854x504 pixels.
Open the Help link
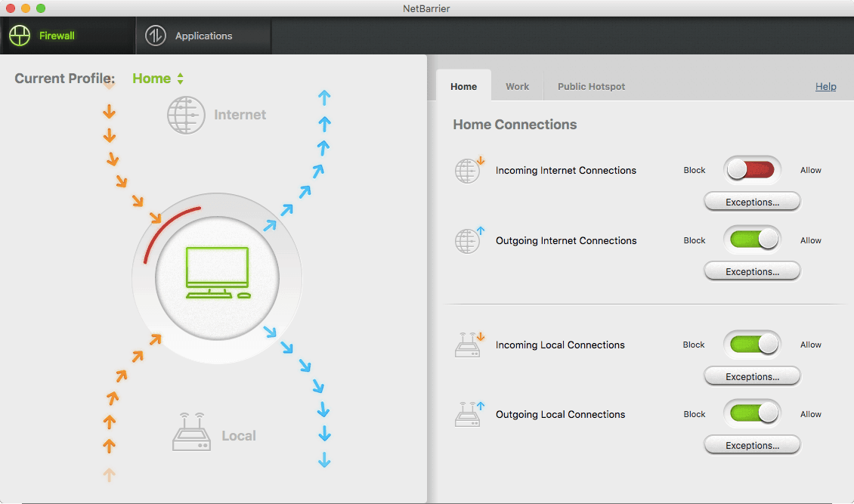tap(826, 86)
